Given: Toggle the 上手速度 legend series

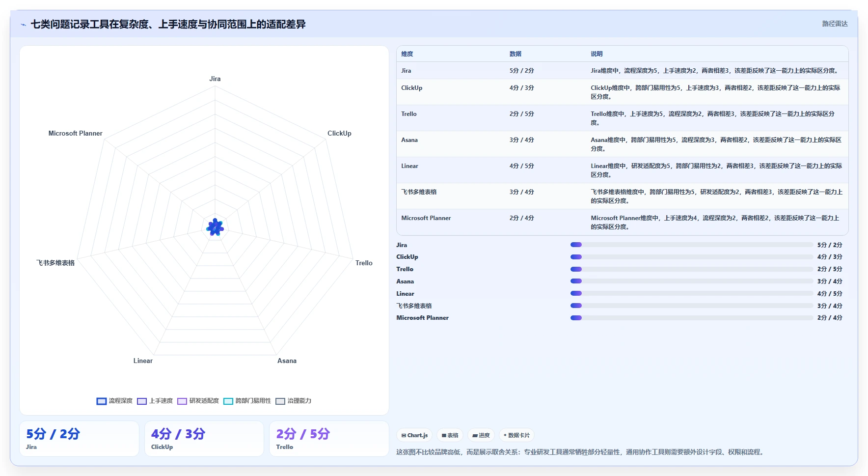Looking at the screenshot, I should (x=155, y=401).
